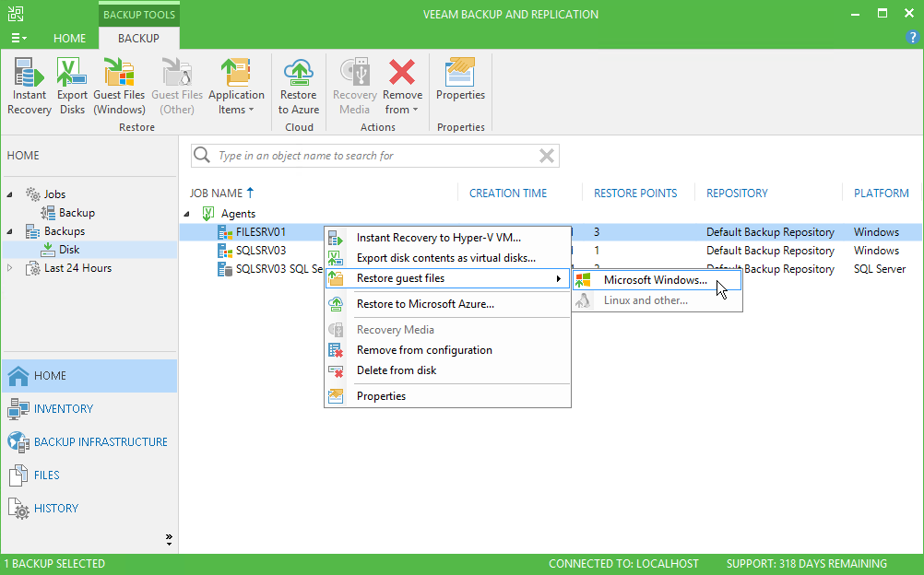The image size is (924, 575).
Task: Collapse the Jobs tree node
Action: coord(9,194)
